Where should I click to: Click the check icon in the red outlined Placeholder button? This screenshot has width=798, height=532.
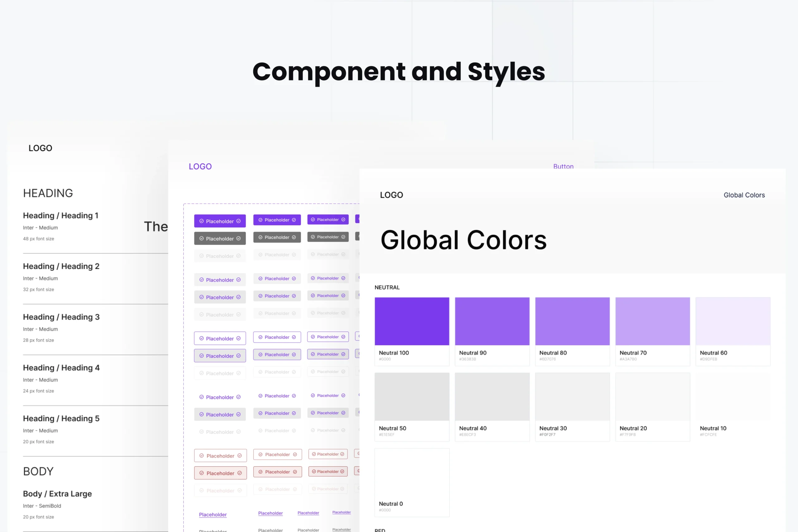pos(202,456)
